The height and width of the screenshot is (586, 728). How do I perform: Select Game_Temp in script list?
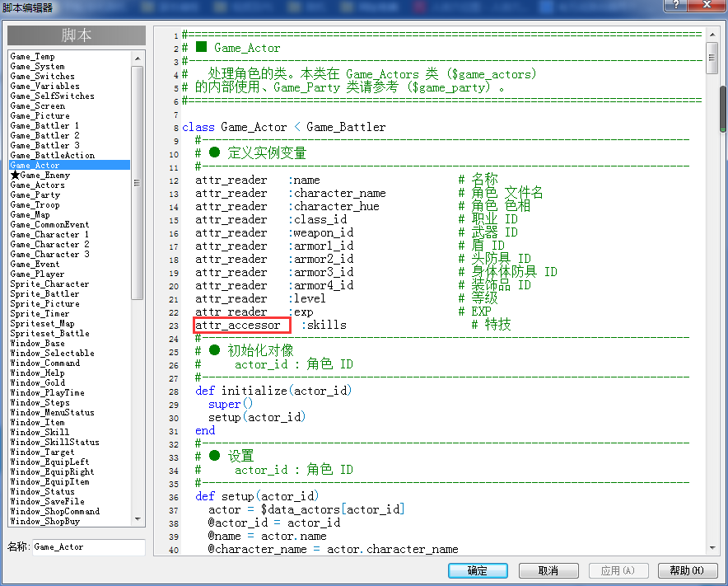(x=32, y=57)
